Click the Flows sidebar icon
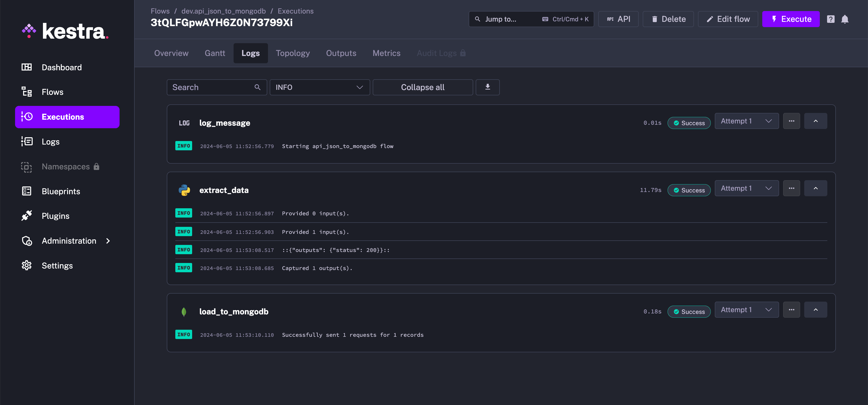Image resolution: width=868 pixels, height=405 pixels. coord(27,92)
